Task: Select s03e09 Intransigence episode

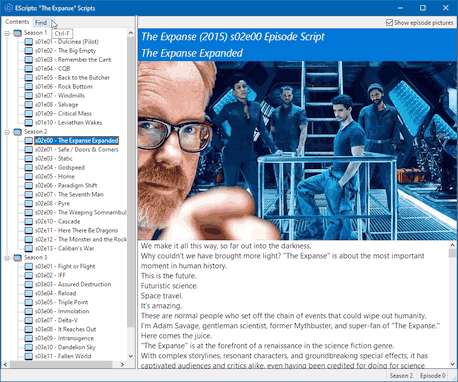Action: 64,338
